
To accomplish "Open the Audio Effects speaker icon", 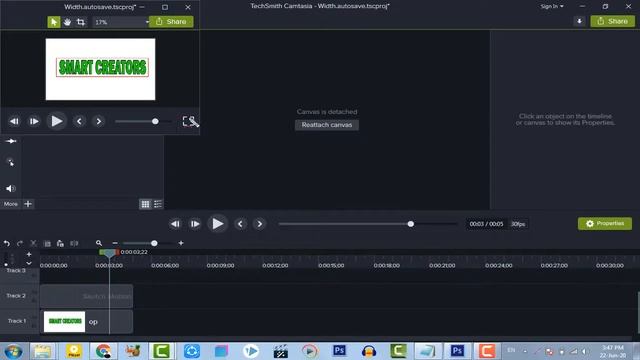I will pyautogui.click(x=11, y=188).
